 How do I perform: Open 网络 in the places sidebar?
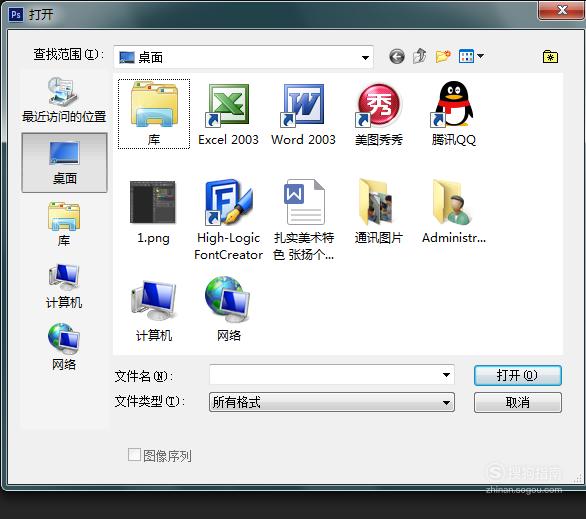pyautogui.click(x=64, y=347)
